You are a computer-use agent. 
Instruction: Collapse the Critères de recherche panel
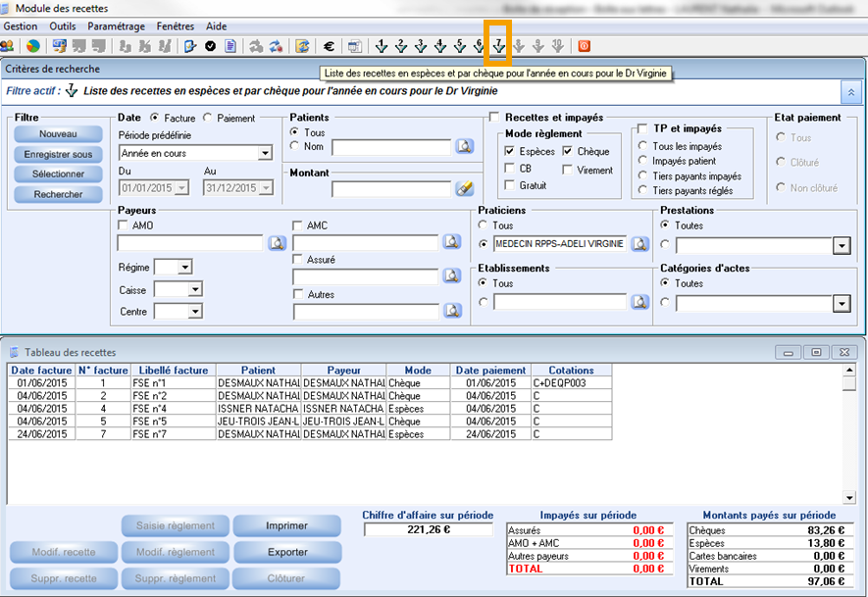[x=850, y=90]
